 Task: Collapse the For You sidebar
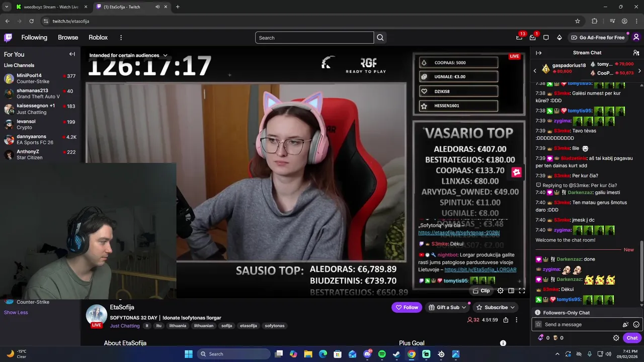click(72, 54)
